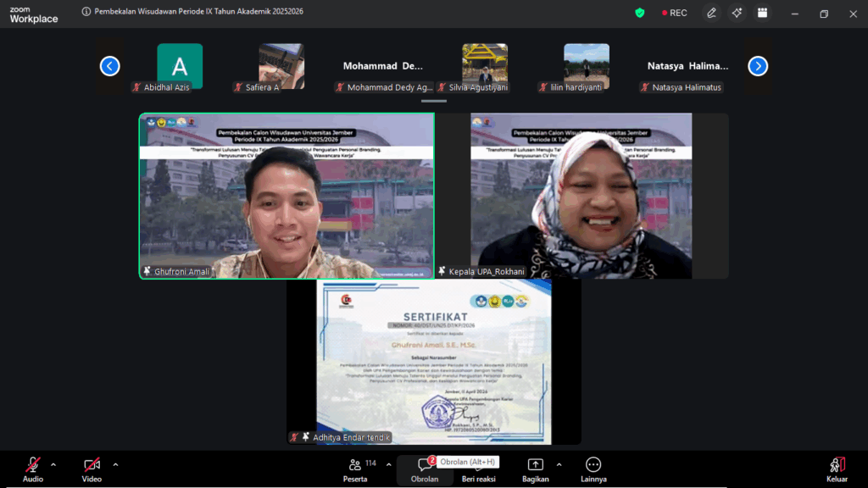
Task: Expand video options arrow next to Video
Action: (x=115, y=464)
